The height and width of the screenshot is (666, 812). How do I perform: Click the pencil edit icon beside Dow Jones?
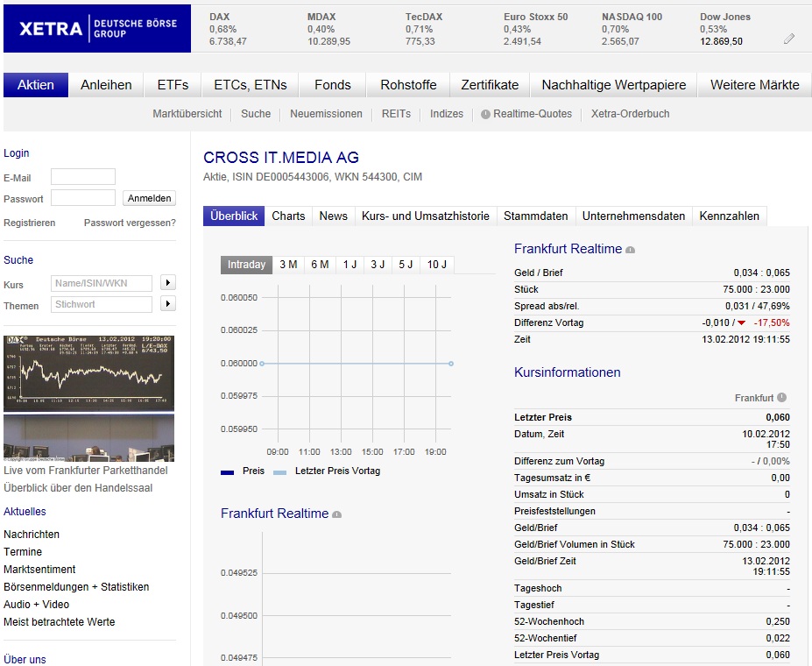(789, 39)
